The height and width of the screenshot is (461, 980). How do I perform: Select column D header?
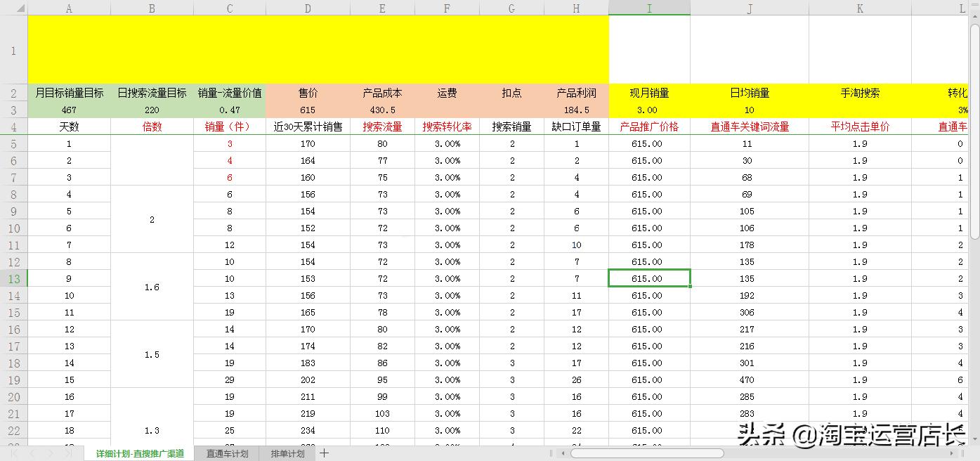coord(308,8)
